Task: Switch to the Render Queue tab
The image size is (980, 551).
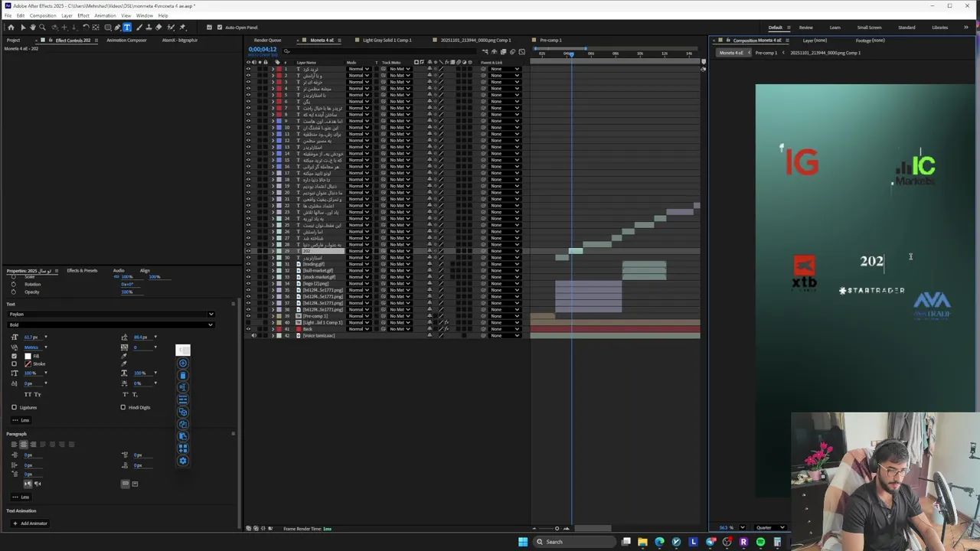Action: tap(267, 40)
